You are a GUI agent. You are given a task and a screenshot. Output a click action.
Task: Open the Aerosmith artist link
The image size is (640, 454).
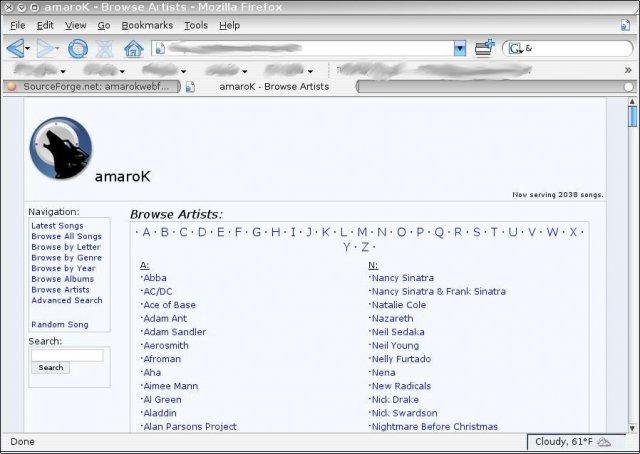coord(166,345)
